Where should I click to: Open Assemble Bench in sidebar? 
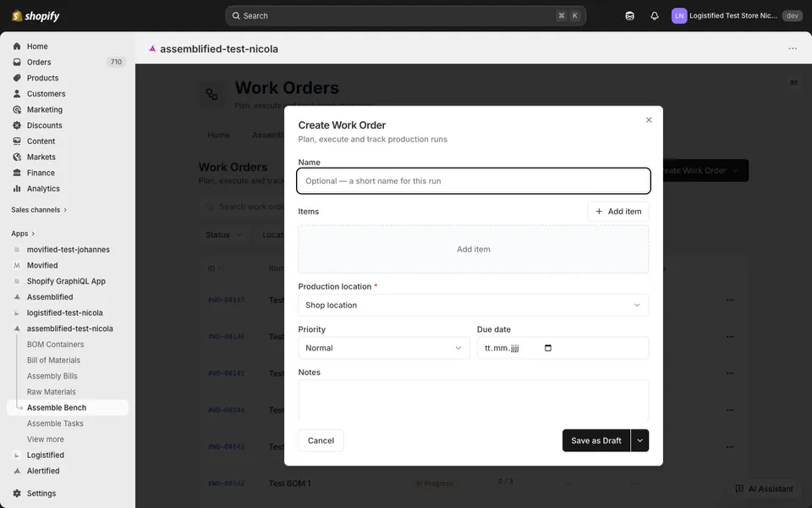(x=68, y=408)
